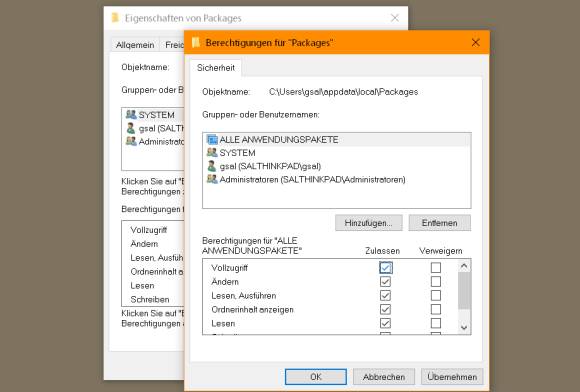Click the folder icon in Berechtigungen title bar
Image resolution: width=580 pixels, height=392 pixels.
click(196, 43)
